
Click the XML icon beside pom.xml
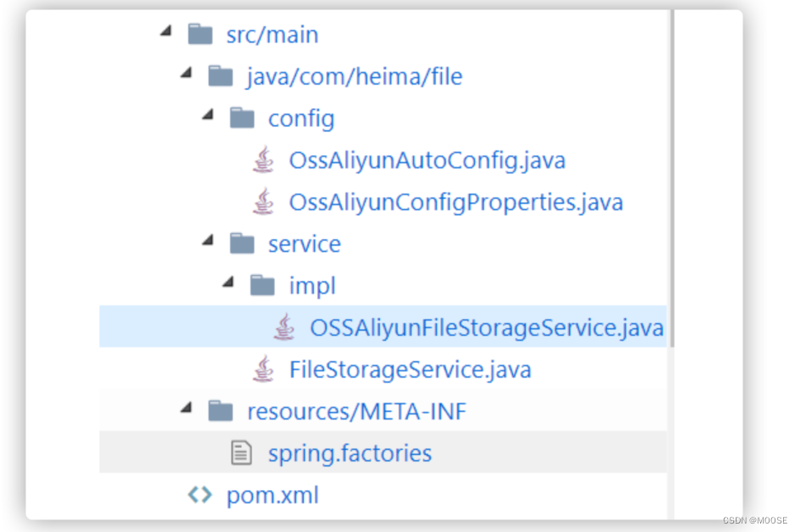(x=198, y=494)
